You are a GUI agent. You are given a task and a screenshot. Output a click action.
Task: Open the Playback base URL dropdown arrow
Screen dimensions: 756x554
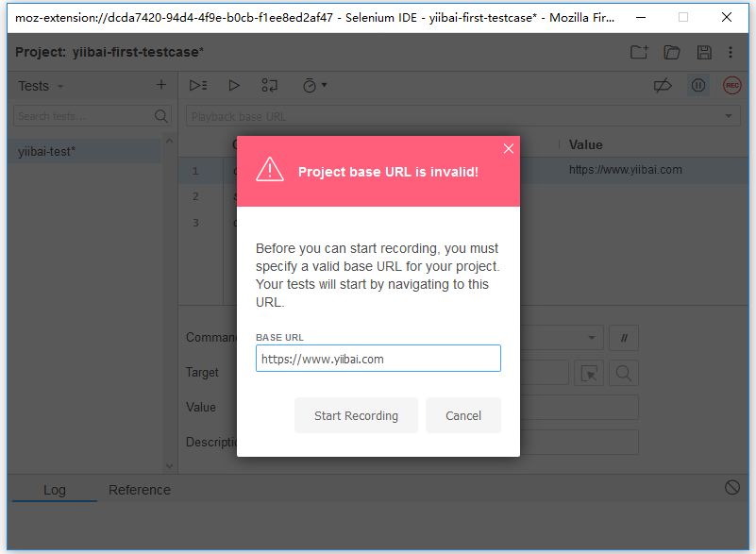click(x=729, y=116)
